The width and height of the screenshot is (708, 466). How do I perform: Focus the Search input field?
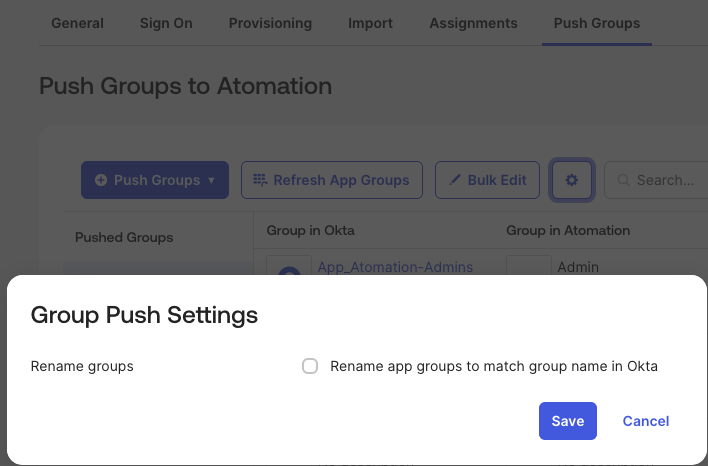(657, 180)
